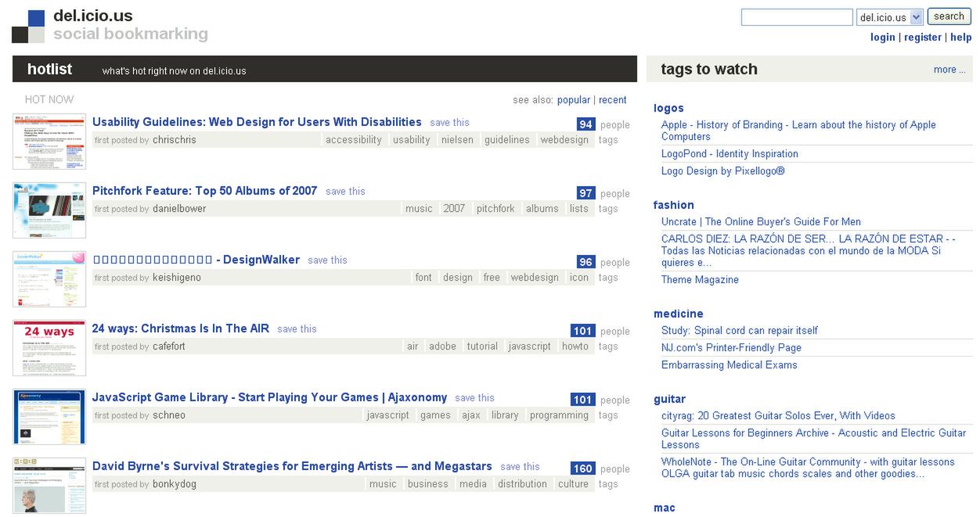Open the search scope dropdown del.icio.us

[x=890, y=17]
